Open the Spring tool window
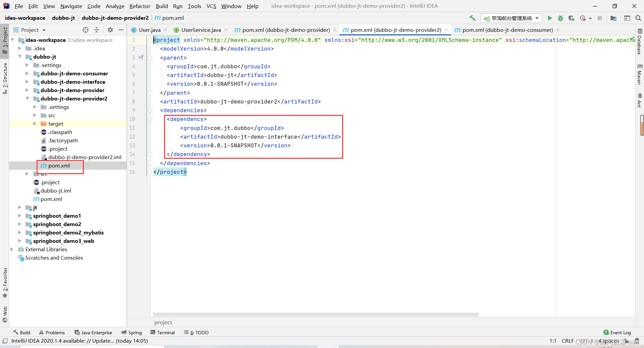 131,333
